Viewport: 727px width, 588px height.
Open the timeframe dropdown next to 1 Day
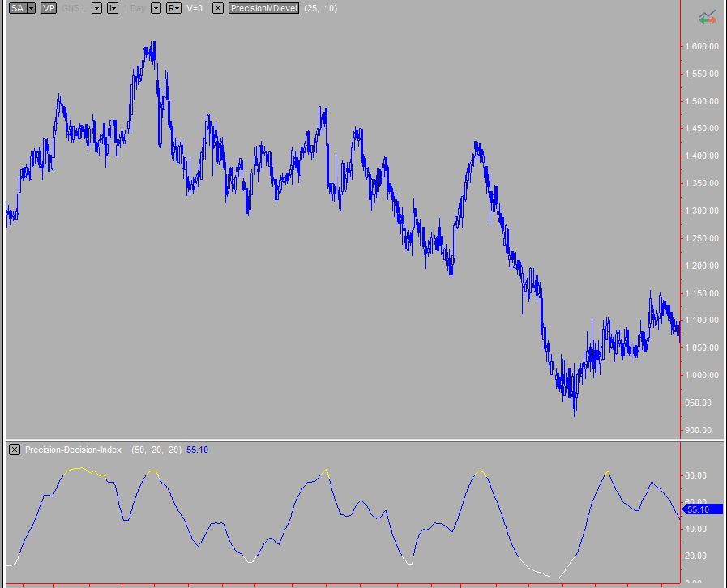tap(155, 8)
